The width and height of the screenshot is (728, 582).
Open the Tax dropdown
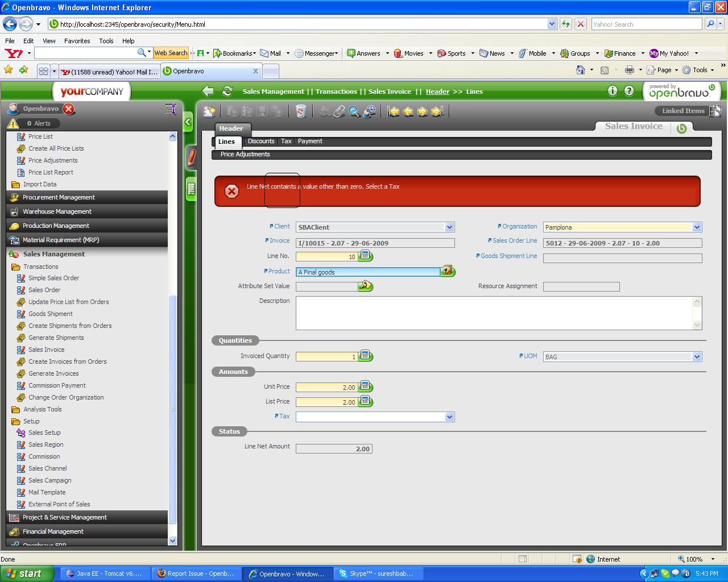(449, 417)
